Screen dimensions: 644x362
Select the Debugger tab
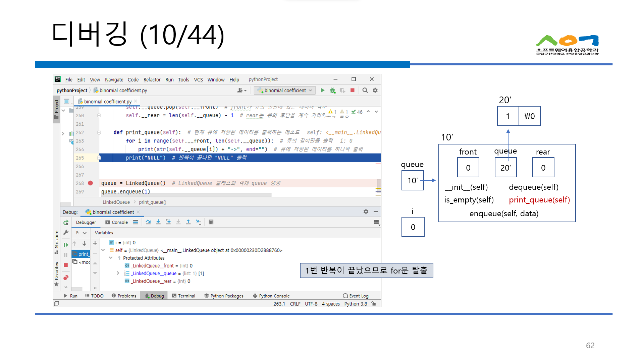click(86, 223)
